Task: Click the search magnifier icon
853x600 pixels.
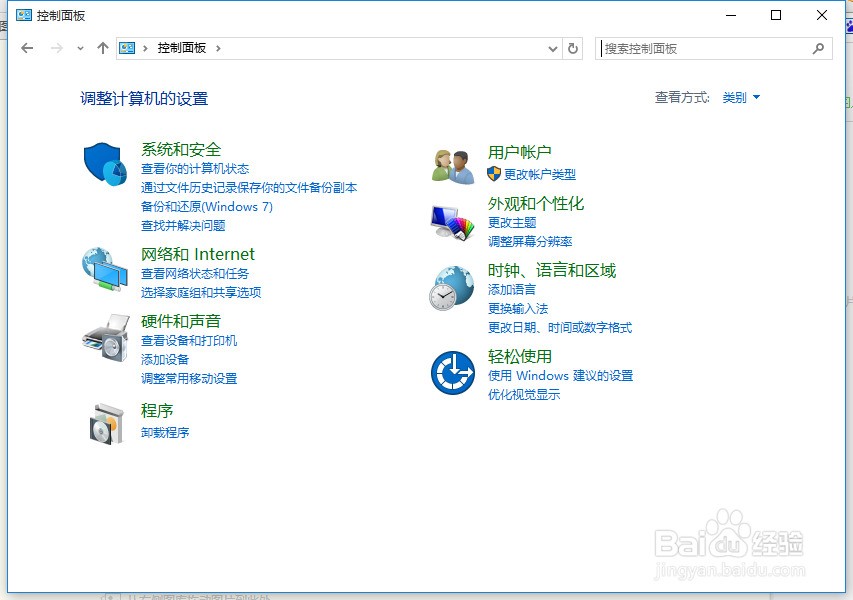Action: point(818,48)
